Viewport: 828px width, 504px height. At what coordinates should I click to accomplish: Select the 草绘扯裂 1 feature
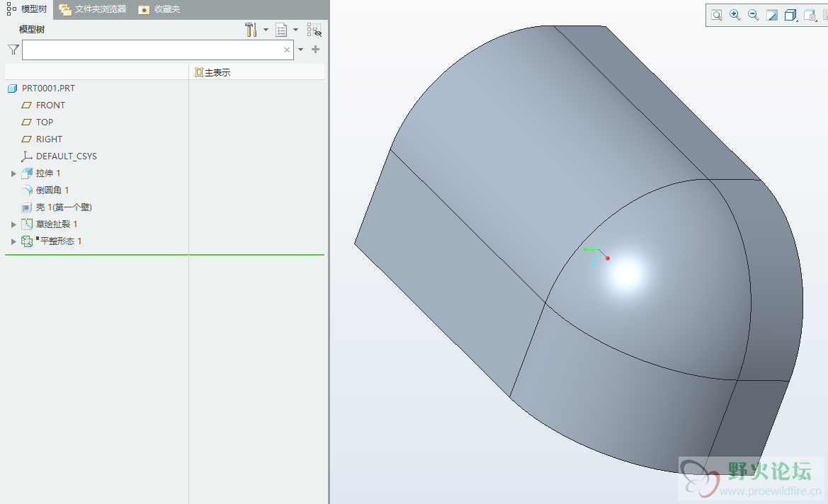click(57, 224)
